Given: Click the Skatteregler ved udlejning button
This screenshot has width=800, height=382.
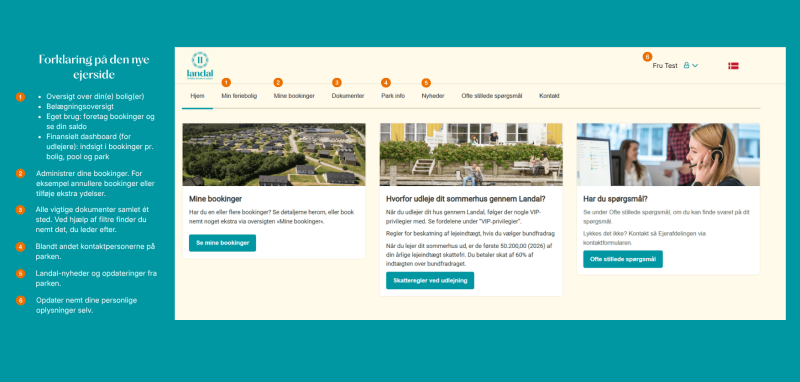Looking at the screenshot, I should tap(430, 281).
